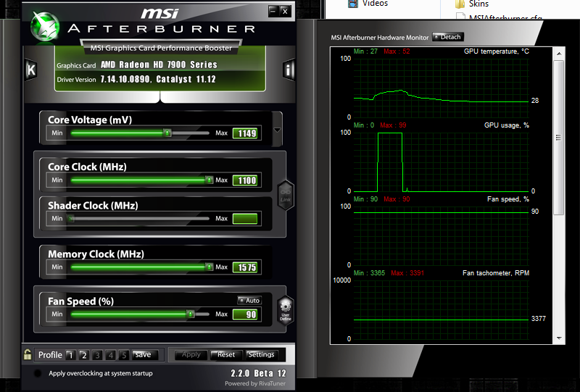Viewport: 580px width, 392px height.
Task: Select Profile 4 slot
Action: point(111,355)
